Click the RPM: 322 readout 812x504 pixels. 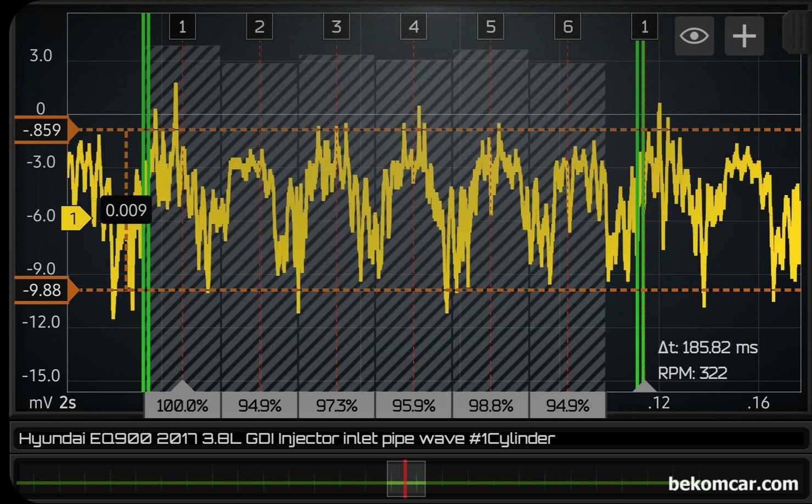[x=692, y=373]
